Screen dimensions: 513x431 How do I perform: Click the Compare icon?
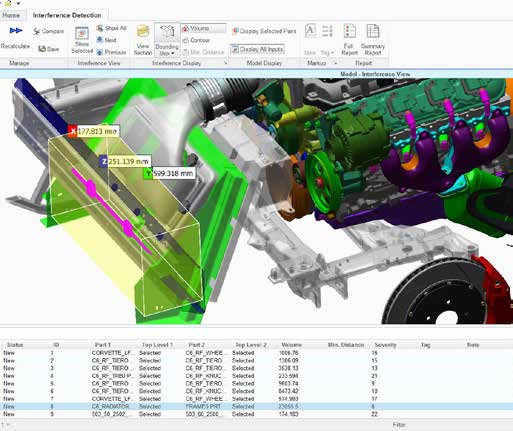point(37,32)
